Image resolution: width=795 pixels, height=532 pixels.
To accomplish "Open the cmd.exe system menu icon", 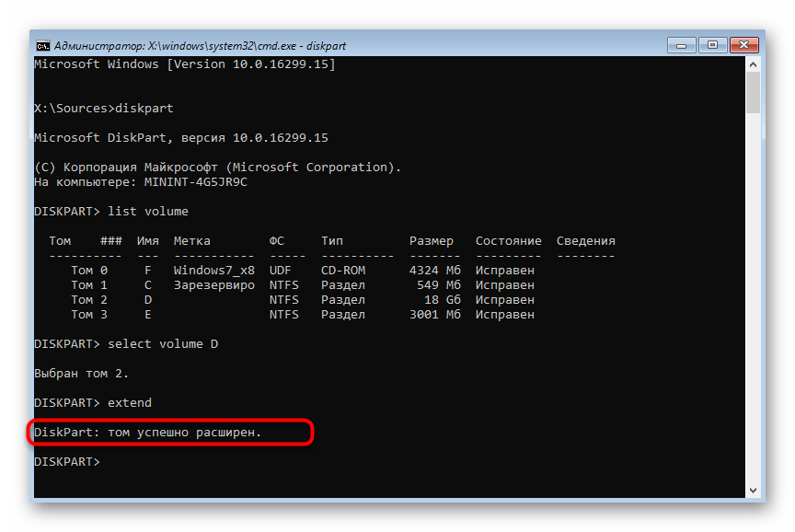I will (42, 45).
